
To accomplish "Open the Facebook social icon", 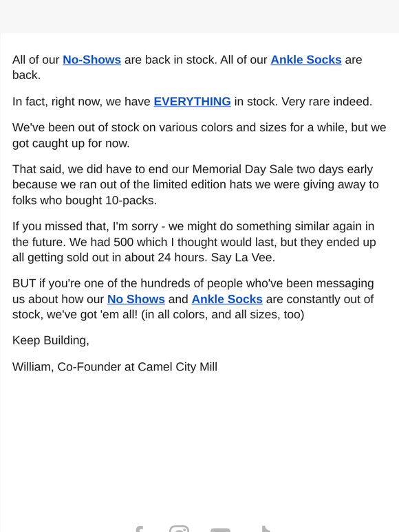I will [x=139, y=529].
